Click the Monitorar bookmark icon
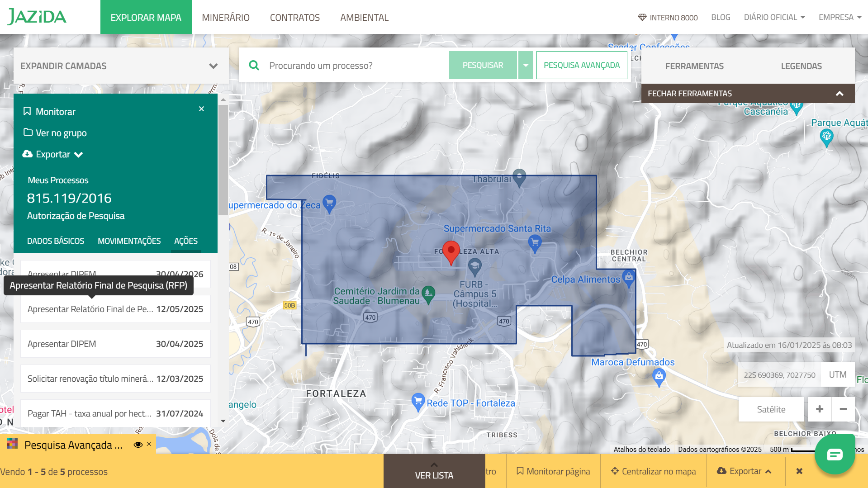The width and height of the screenshot is (868, 488). (27, 111)
